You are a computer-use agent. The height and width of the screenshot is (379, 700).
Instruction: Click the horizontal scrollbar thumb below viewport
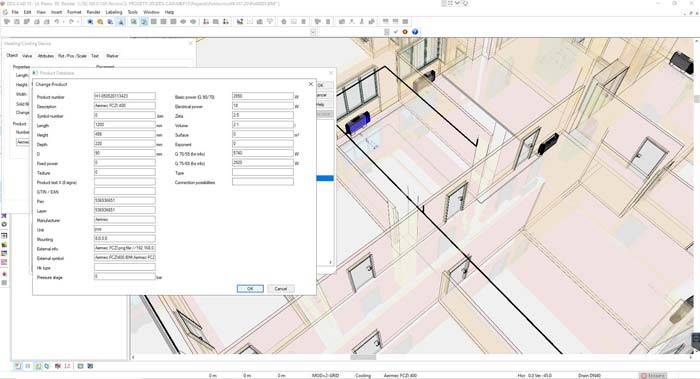tap(363, 357)
